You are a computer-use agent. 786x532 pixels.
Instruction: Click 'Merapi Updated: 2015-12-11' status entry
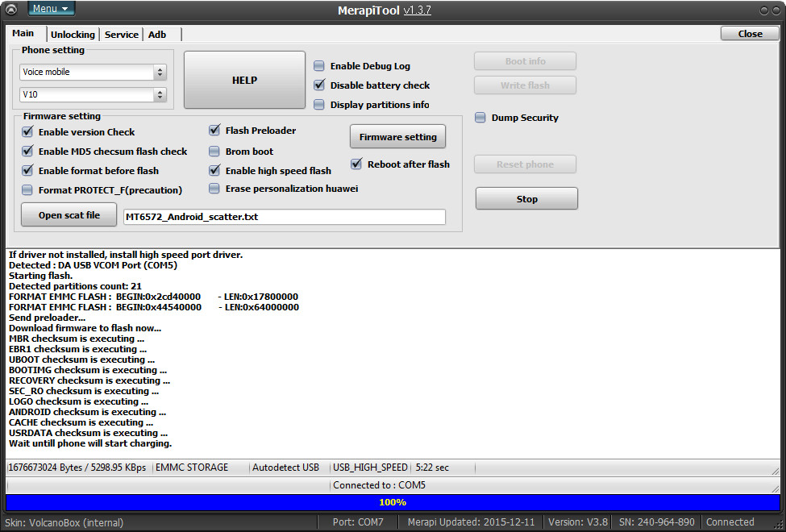click(x=471, y=522)
